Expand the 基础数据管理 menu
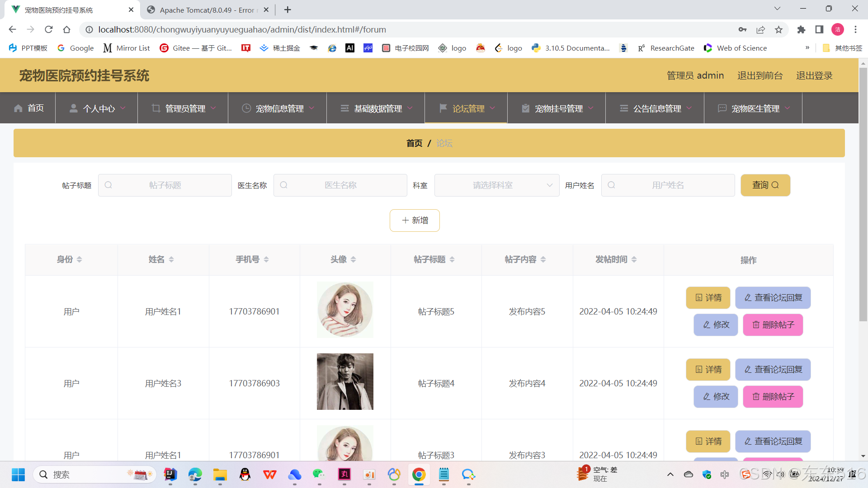This screenshot has height=488, width=868. click(x=378, y=108)
